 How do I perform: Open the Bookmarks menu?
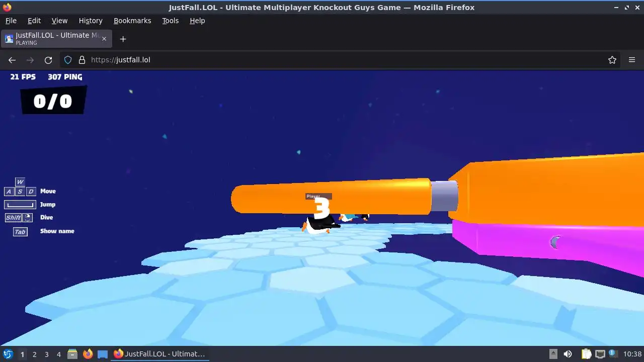point(132,21)
